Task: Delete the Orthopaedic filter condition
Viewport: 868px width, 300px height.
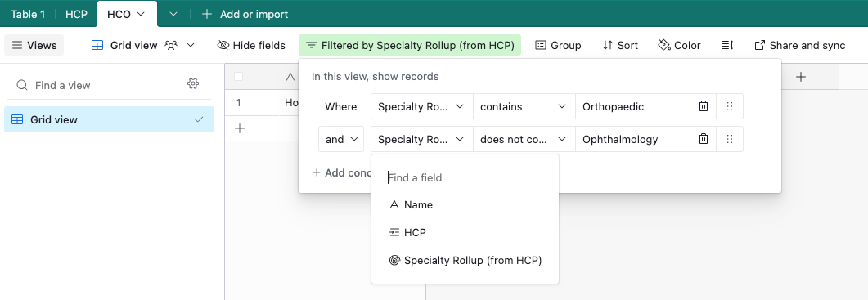Action: [x=703, y=106]
